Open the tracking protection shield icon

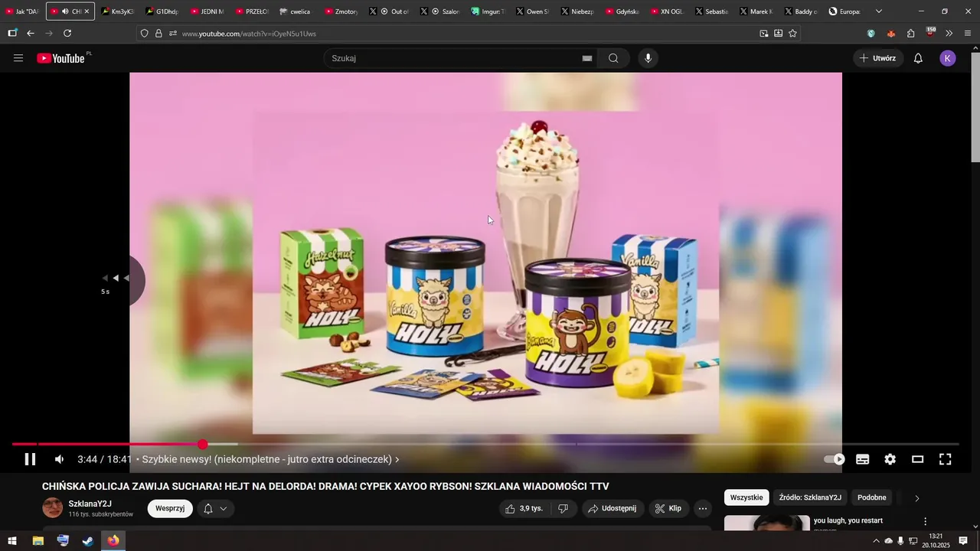[144, 34]
